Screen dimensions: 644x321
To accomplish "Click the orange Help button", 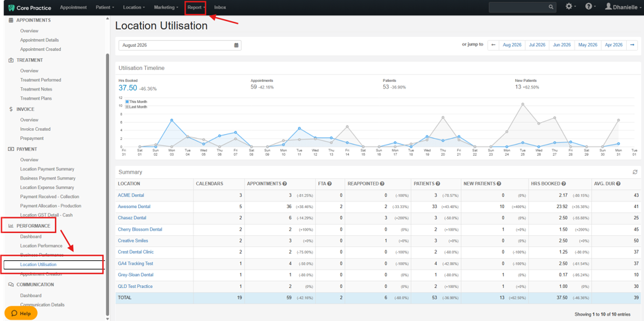I will (x=21, y=313).
